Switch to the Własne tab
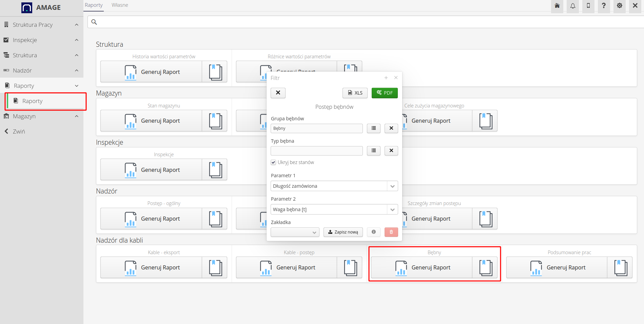This screenshot has height=324, width=644. pos(120,5)
